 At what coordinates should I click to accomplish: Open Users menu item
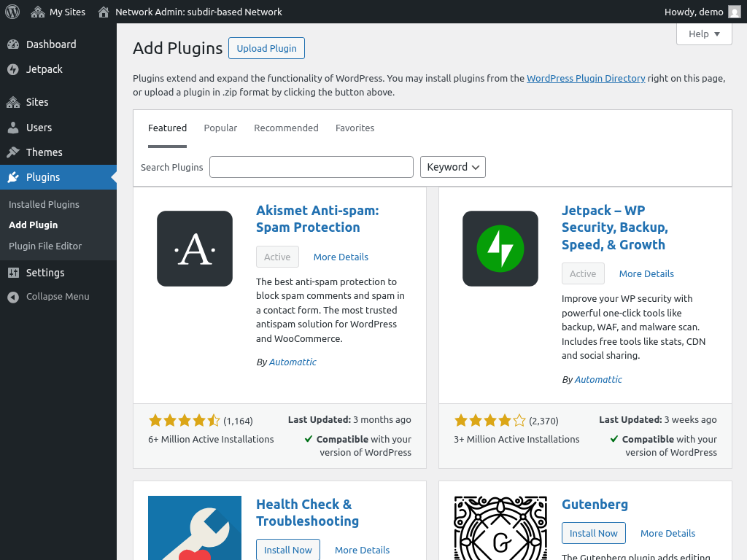pos(58,127)
